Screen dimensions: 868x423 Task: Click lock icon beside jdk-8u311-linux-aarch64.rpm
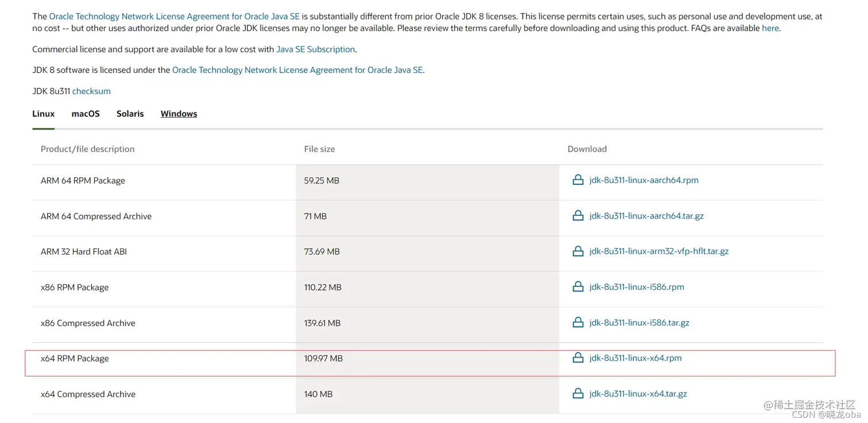click(578, 180)
